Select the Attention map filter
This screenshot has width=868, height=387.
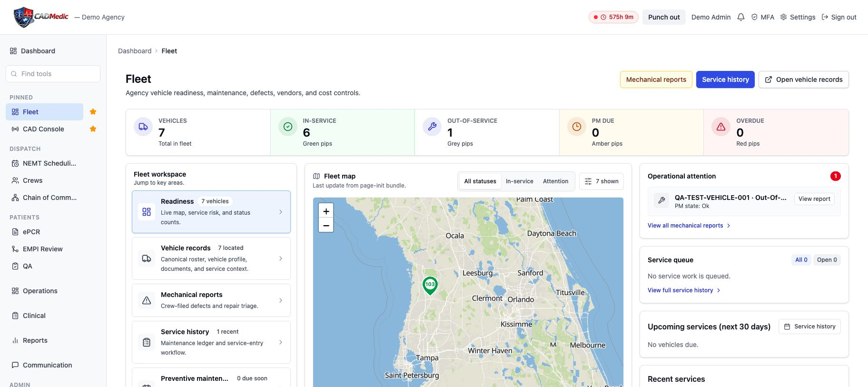tap(556, 181)
